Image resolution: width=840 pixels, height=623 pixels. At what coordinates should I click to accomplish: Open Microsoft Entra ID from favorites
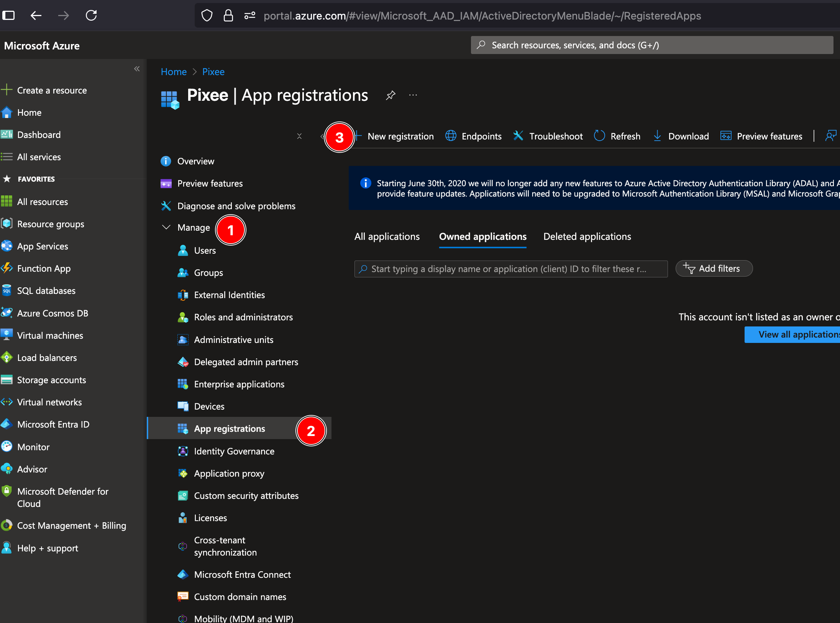(54, 424)
